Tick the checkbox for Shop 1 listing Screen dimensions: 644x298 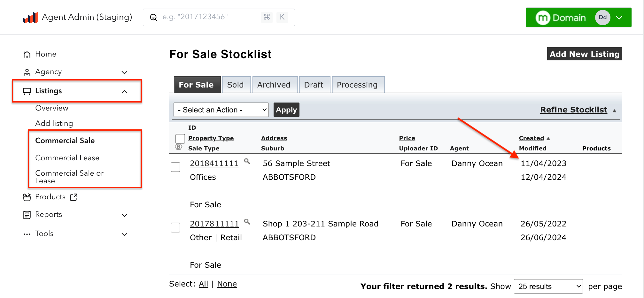tap(175, 227)
